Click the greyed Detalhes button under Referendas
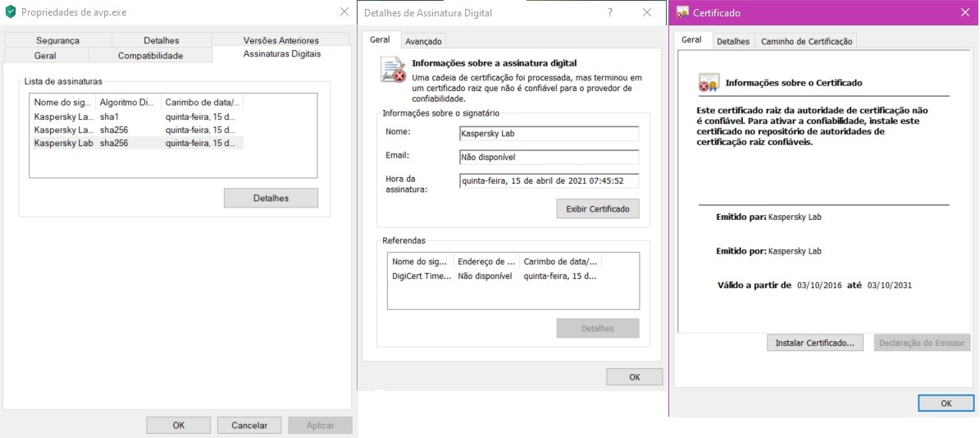This screenshot has height=438, width=980. point(598,328)
